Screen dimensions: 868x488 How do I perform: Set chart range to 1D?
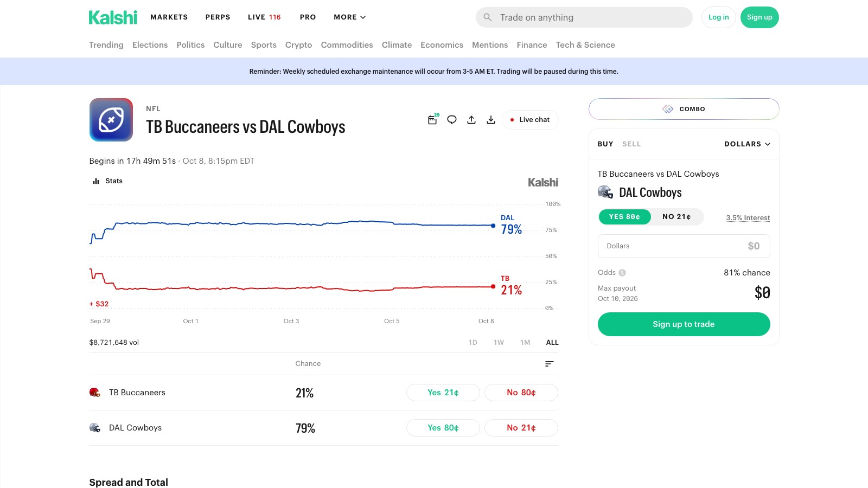pyautogui.click(x=473, y=343)
